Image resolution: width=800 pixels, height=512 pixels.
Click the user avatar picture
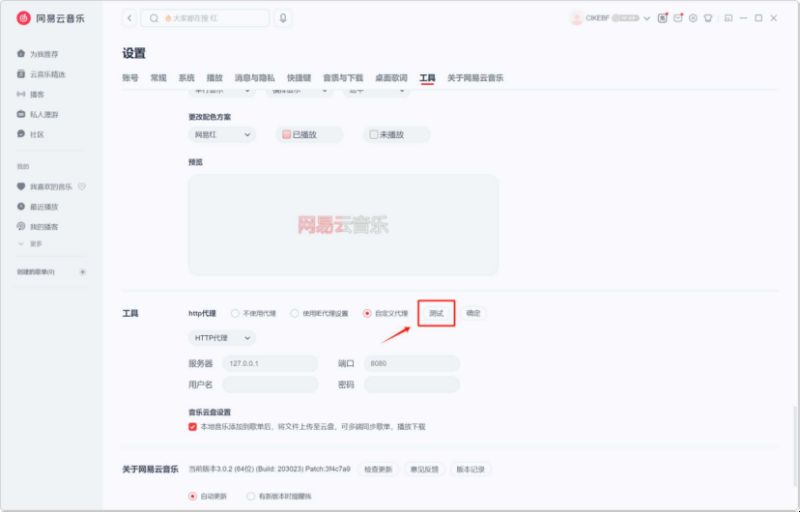[576, 18]
